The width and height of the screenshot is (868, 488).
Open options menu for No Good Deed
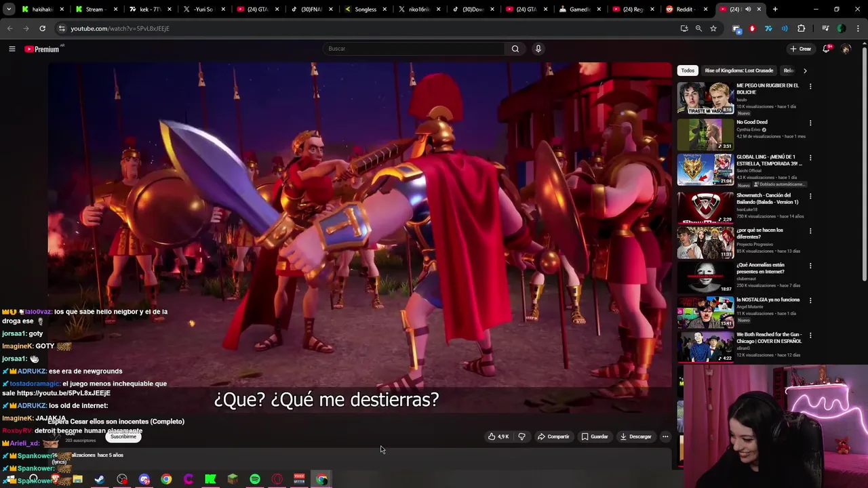coord(810,123)
